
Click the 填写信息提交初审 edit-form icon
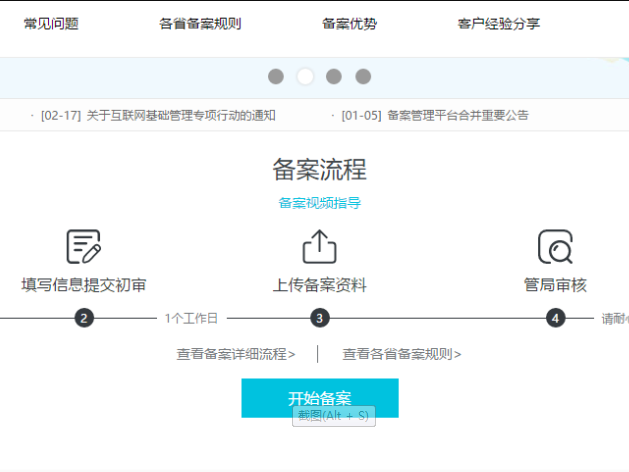[x=83, y=247]
